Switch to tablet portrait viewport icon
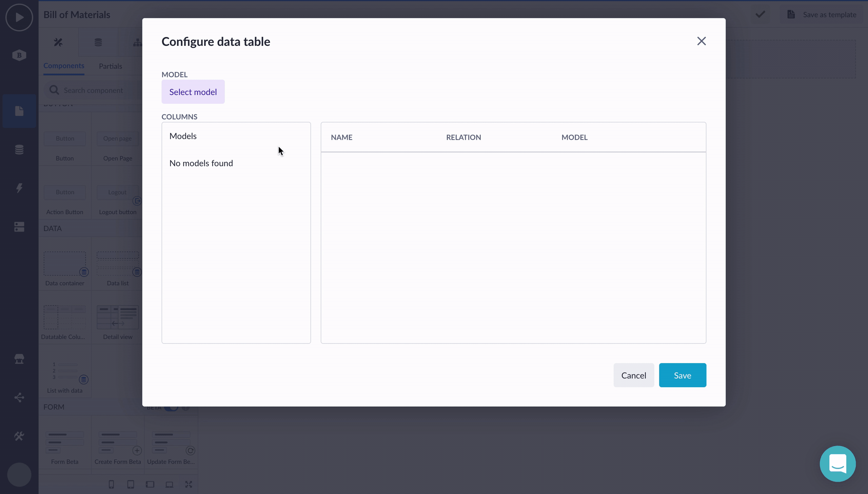The height and width of the screenshot is (494, 868). point(131,484)
